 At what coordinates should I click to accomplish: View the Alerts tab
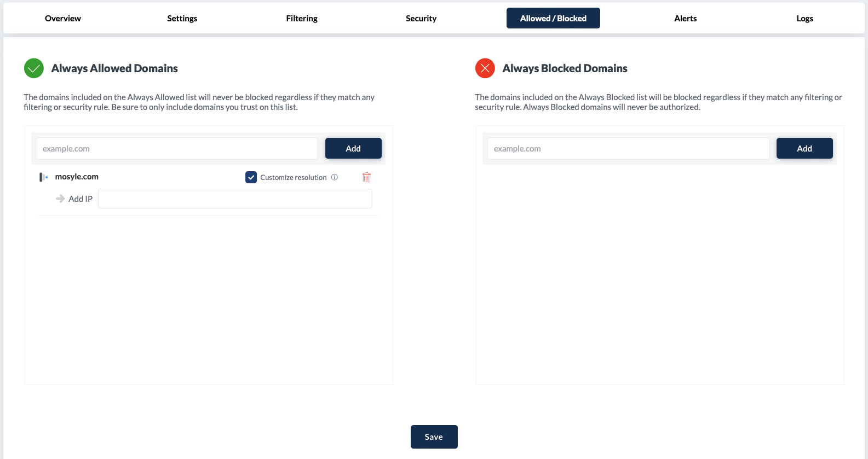pyautogui.click(x=685, y=19)
